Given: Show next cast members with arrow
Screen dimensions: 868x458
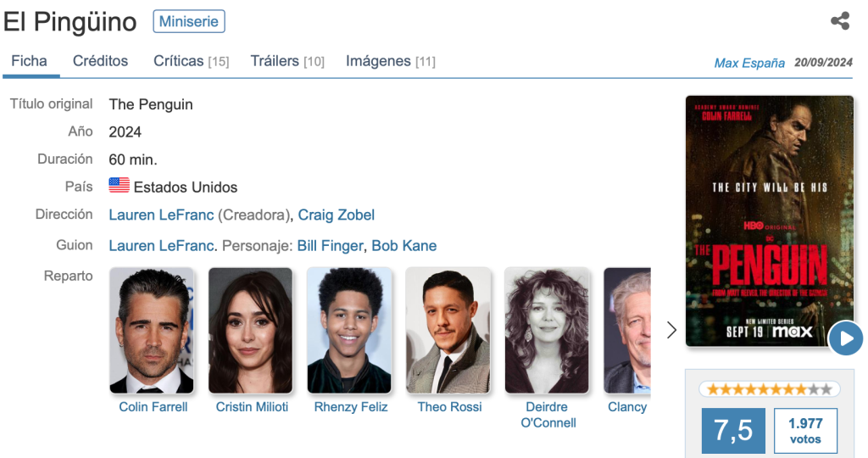Looking at the screenshot, I should pyautogui.click(x=672, y=330).
